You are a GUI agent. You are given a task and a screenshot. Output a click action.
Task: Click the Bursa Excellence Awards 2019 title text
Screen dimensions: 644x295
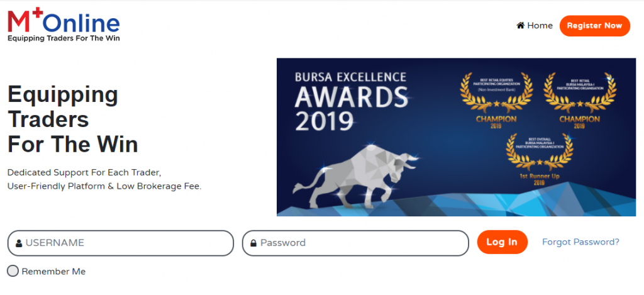pyautogui.click(x=351, y=100)
